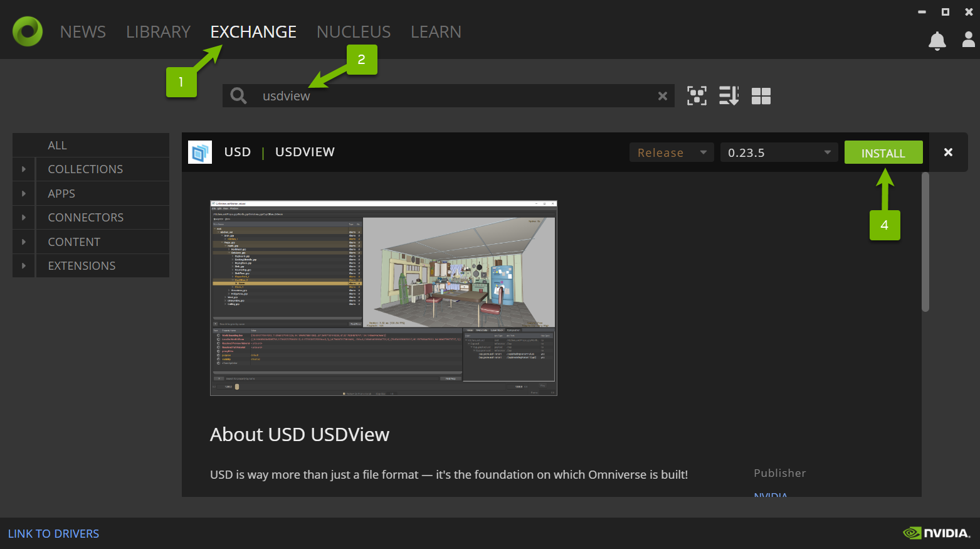Click the green INSTALL button

coord(883,152)
